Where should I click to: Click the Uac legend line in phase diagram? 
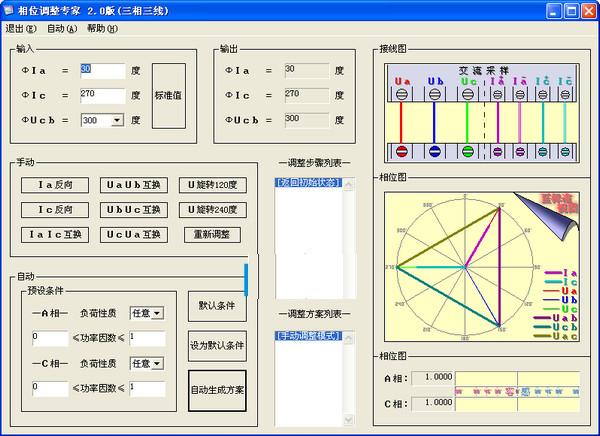(542, 336)
